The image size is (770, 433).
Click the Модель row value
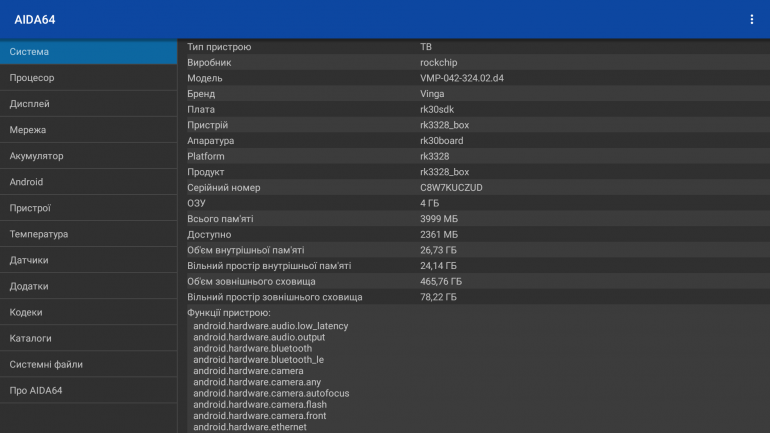coord(461,78)
